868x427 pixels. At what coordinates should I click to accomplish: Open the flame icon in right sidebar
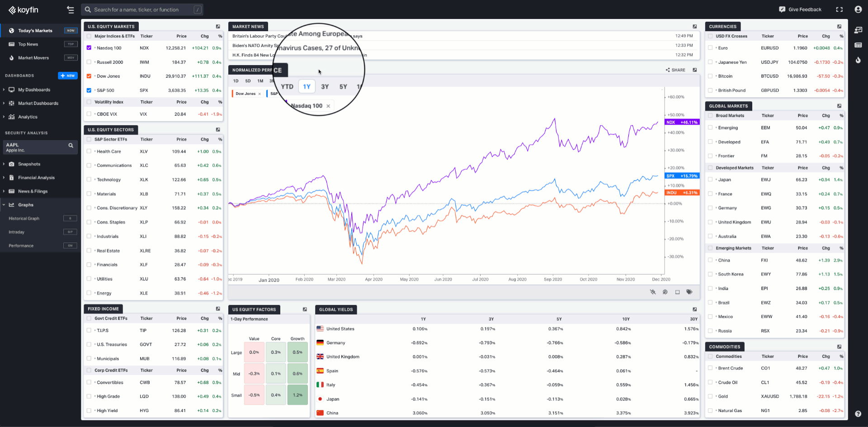click(x=858, y=60)
